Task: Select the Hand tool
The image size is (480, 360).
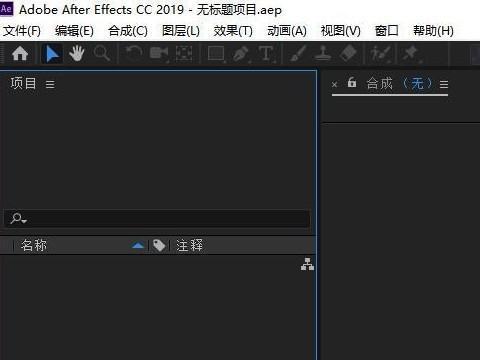Action: (77, 54)
